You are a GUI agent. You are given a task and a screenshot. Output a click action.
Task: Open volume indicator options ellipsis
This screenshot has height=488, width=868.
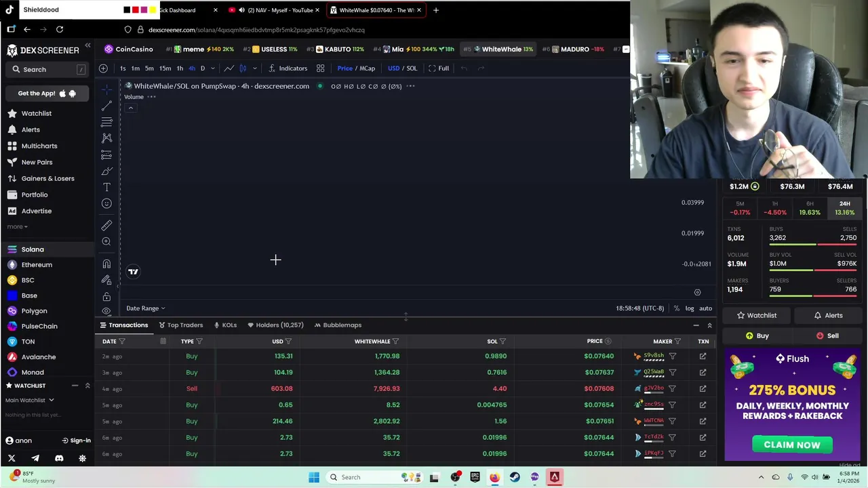[151, 97]
